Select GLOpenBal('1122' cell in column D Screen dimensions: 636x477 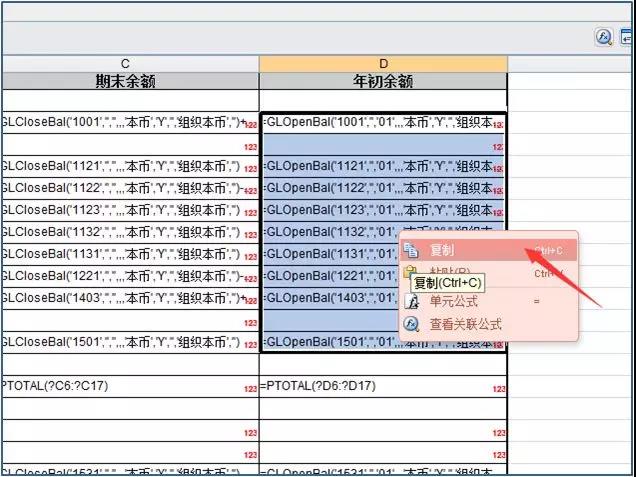coord(383,188)
